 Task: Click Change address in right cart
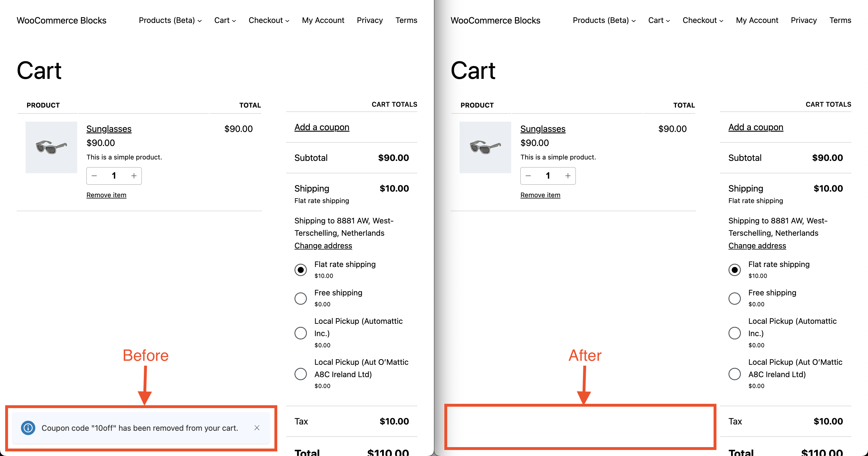757,245
